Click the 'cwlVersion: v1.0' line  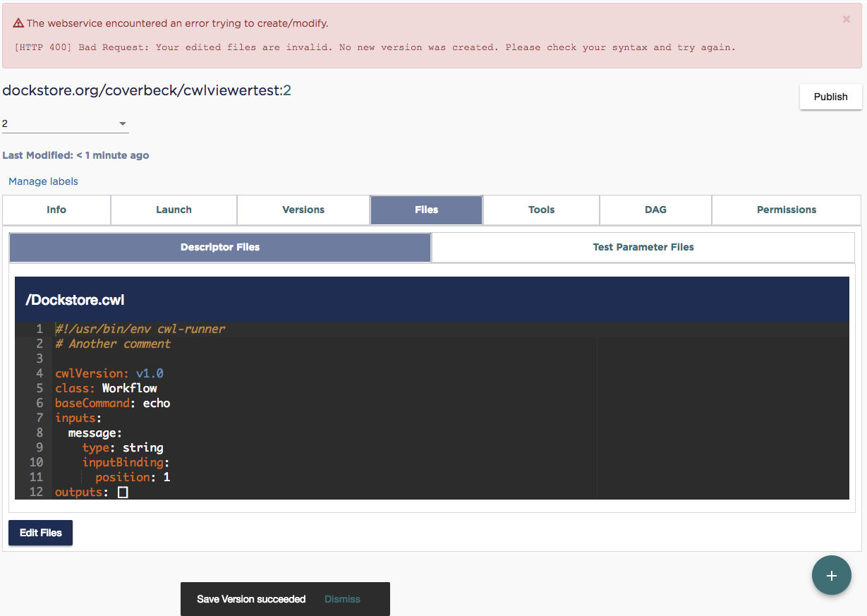pyautogui.click(x=109, y=373)
